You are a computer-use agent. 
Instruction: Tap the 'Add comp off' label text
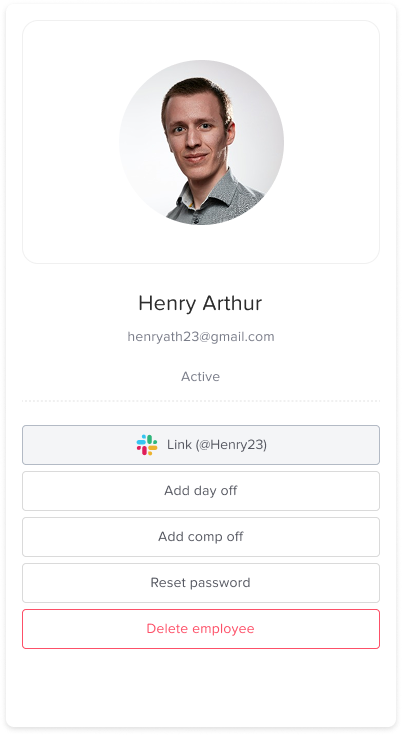click(x=201, y=537)
